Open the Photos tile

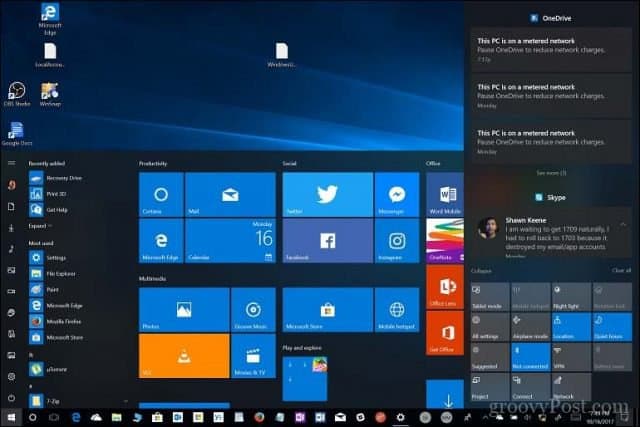[184, 310]
